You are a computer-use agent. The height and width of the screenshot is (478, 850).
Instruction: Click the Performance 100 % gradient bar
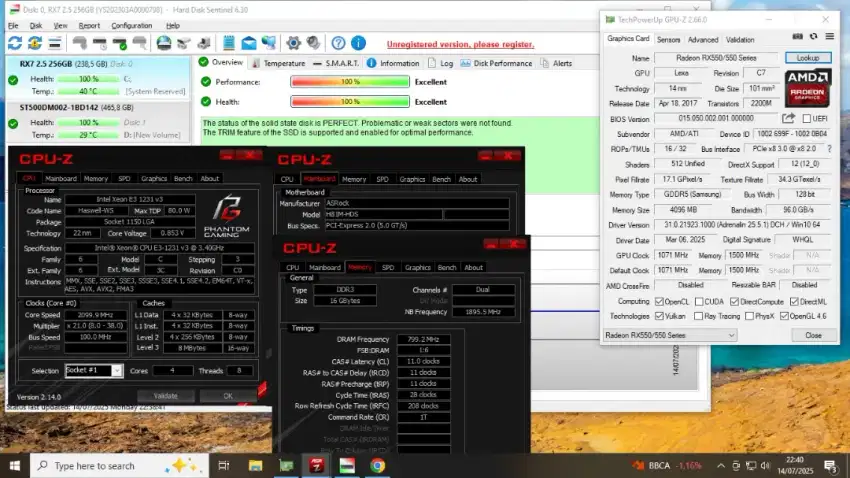[350, 82]
